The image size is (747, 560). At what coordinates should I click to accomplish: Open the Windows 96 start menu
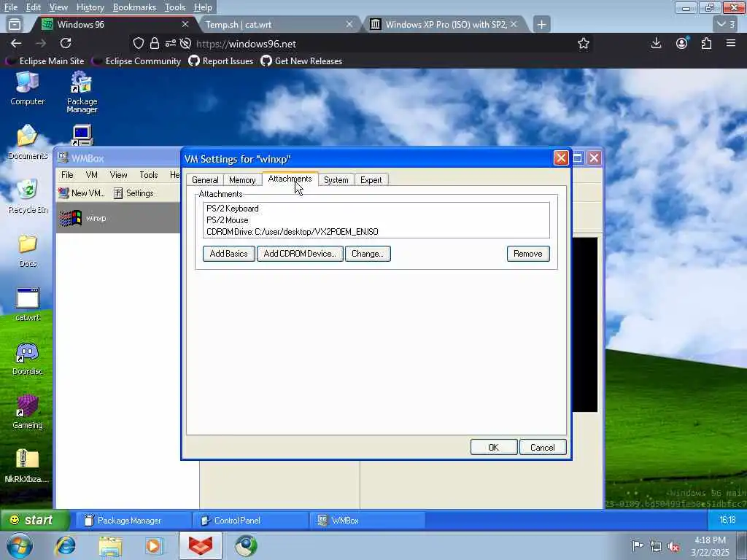point(35,520)
